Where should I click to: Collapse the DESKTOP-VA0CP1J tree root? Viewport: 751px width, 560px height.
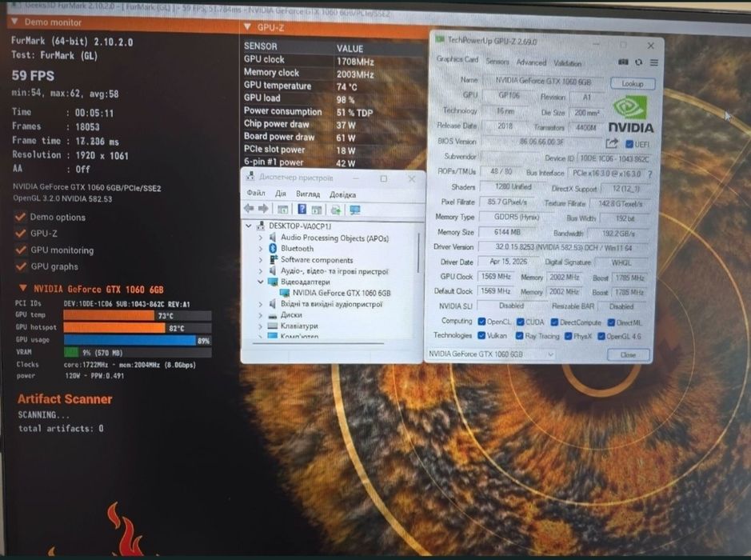(248, 226)
